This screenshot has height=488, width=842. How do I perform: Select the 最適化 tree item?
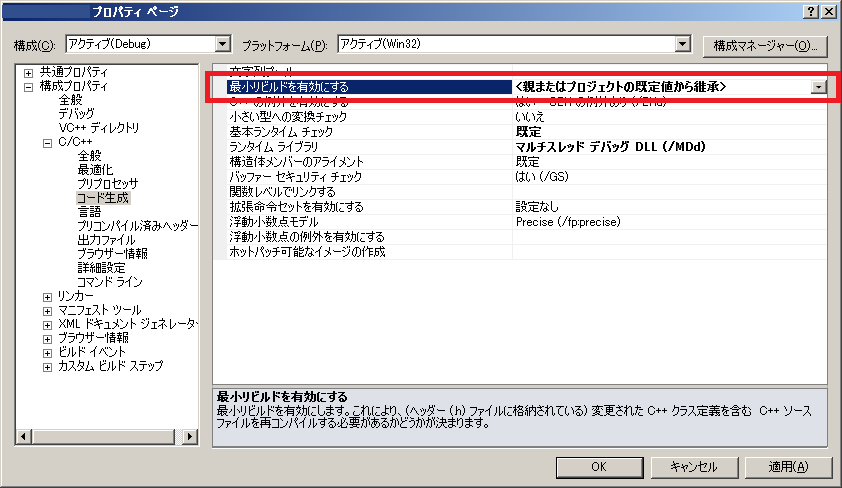pyautogui.click(x=95, y=170)
